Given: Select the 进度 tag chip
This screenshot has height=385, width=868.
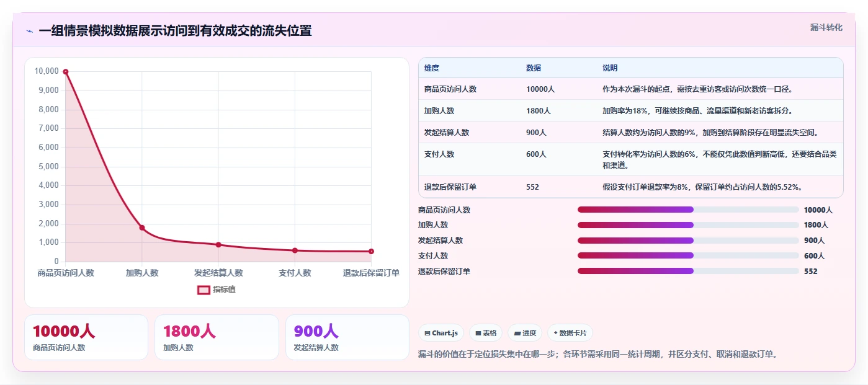Looking at the screenshot, I should tap(525, 333).
